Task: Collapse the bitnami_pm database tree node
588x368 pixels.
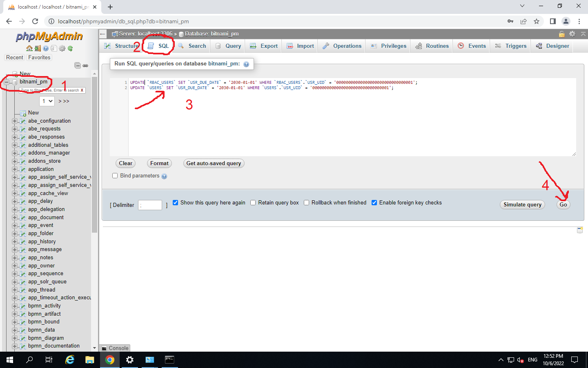Action: coord(7,82)
